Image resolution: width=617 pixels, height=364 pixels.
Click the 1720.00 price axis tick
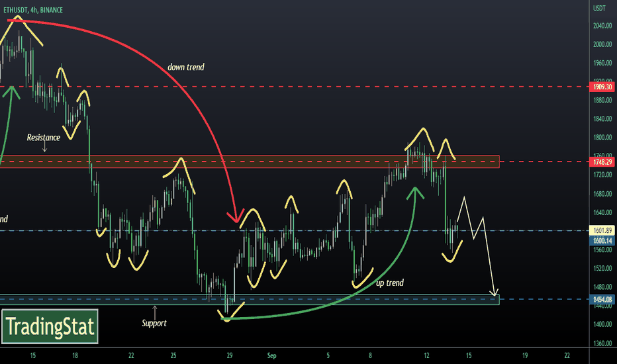point(602,174)
